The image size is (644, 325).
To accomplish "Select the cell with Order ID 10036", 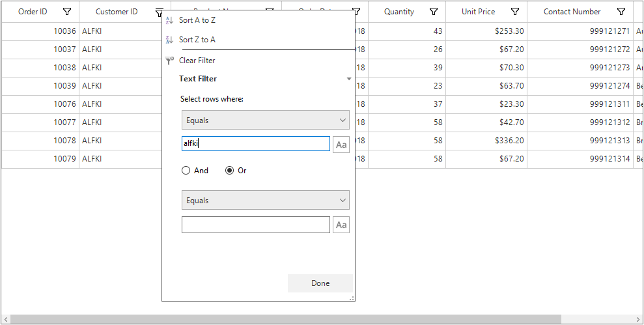I will (40, 31).
